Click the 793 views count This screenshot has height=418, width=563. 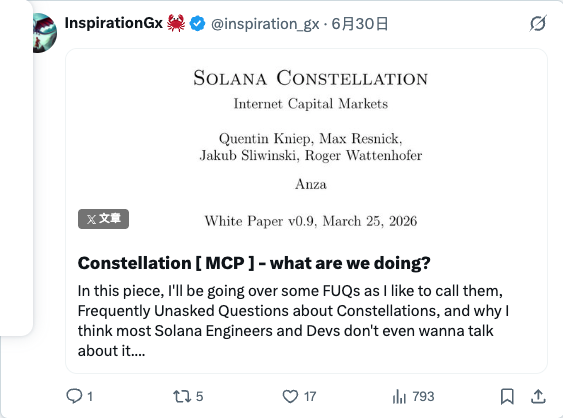point(423,396)
